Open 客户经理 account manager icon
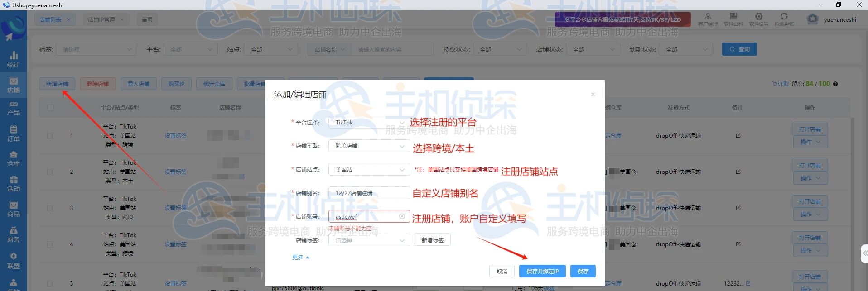The height and width of the screenshot is (291, 868). [x=708, y=19]
